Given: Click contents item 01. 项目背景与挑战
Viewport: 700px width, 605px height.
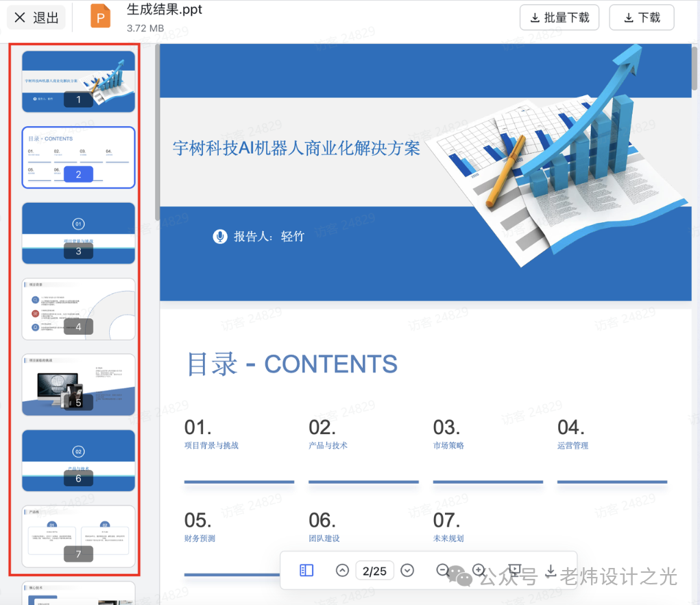Looking at the screenshot, I should [212, 434].
